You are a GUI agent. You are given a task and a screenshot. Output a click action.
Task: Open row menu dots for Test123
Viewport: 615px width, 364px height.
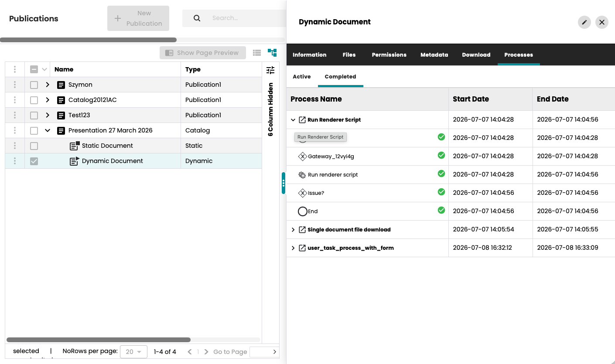15,116
